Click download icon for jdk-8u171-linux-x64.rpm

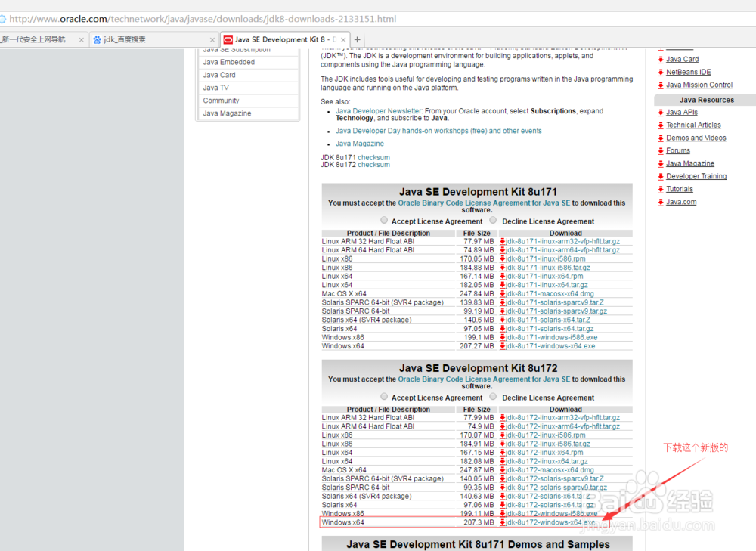tap(503, 276)
